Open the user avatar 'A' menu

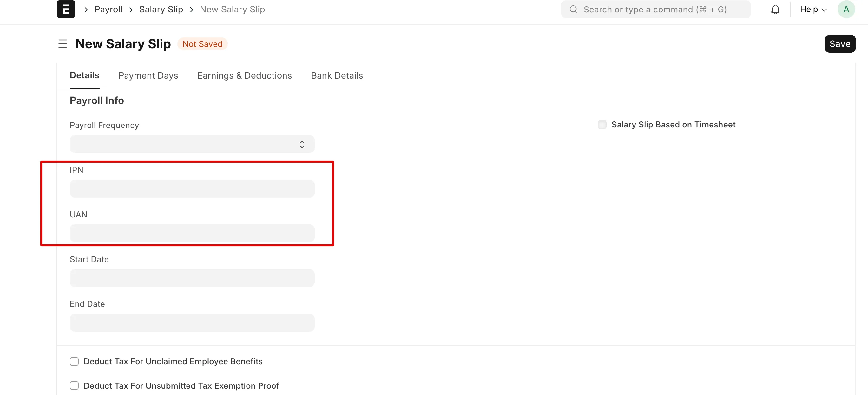click(x=846, y=10)
